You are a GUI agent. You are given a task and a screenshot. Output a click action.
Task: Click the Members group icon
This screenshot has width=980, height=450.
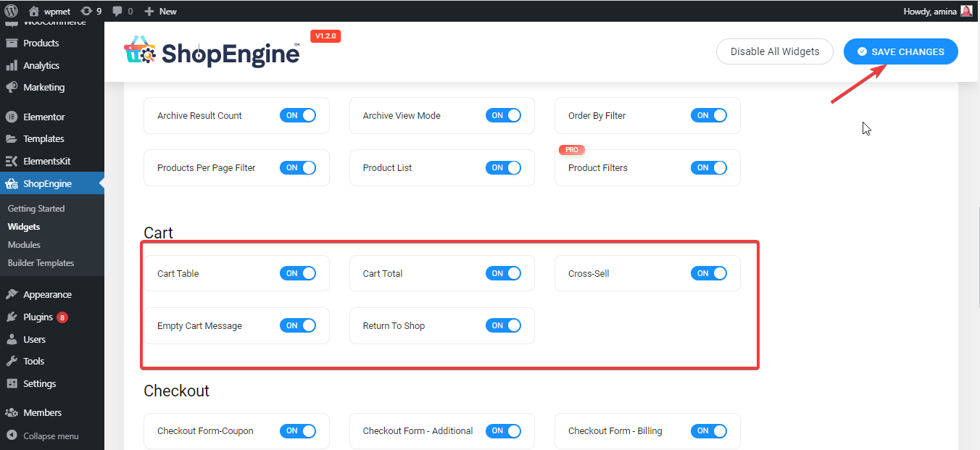tap(12, 412)
